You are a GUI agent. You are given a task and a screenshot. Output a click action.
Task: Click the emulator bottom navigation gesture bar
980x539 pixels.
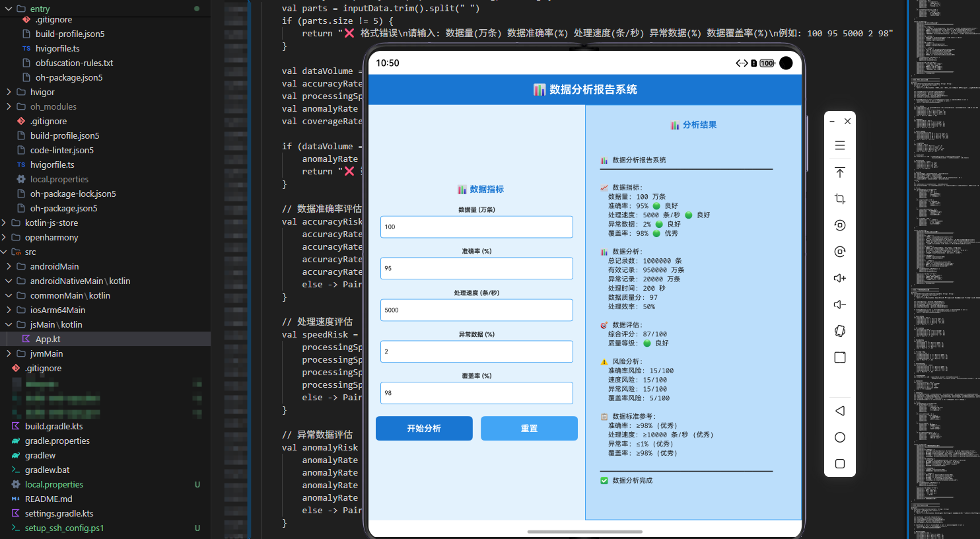tap(584, 531)
